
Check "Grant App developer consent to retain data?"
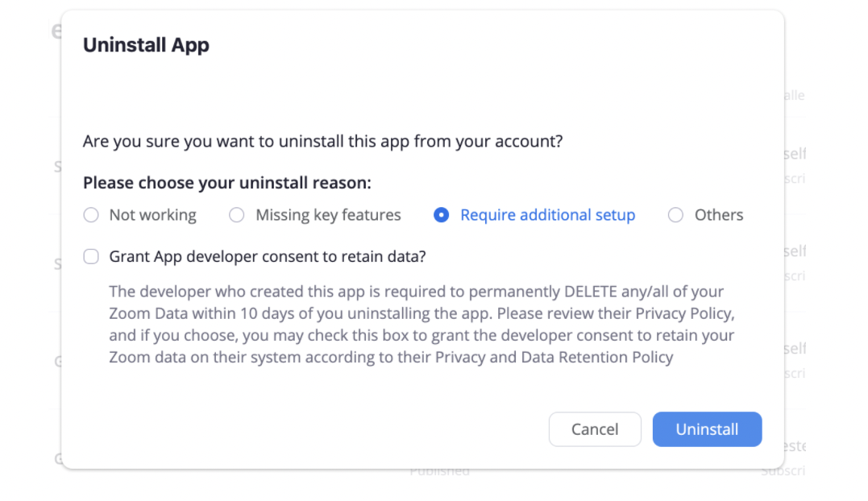coord(91,256)
